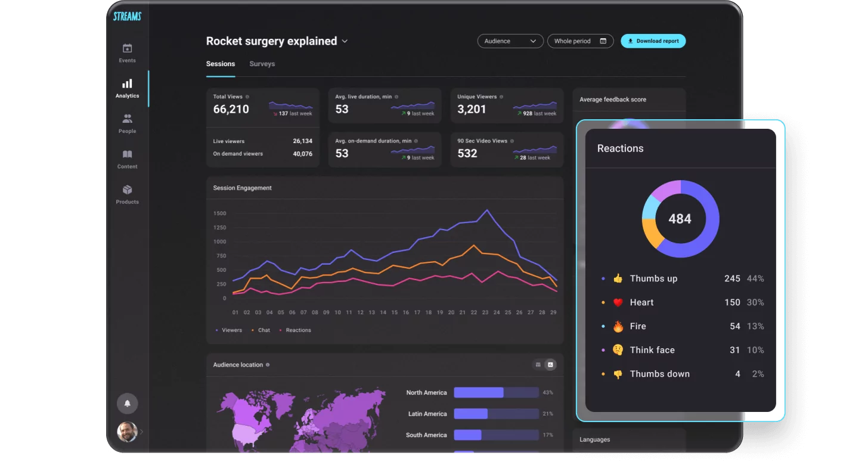The height and width of the screenshot is (465, 868).
Task: Click the think face emoji in Reactions
Action: point(618,350)
